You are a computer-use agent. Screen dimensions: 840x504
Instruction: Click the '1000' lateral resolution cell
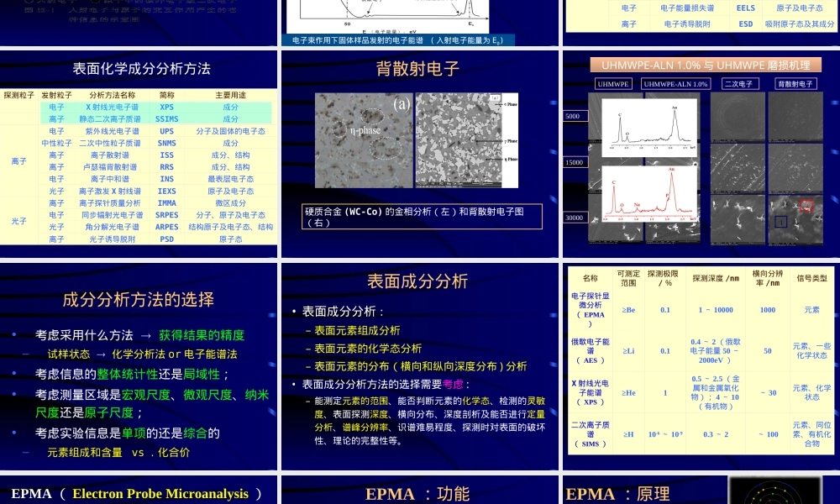(768, 310)
